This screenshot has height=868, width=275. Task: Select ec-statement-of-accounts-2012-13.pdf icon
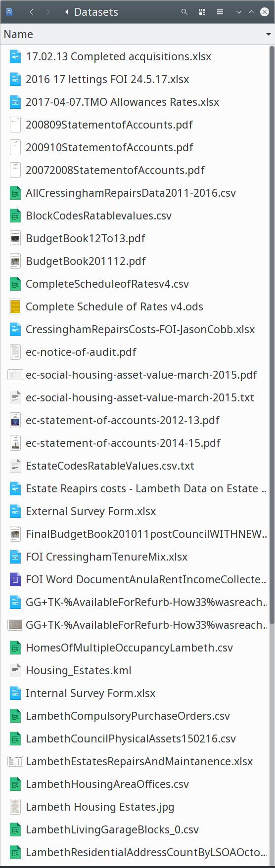tap(15, 420)
